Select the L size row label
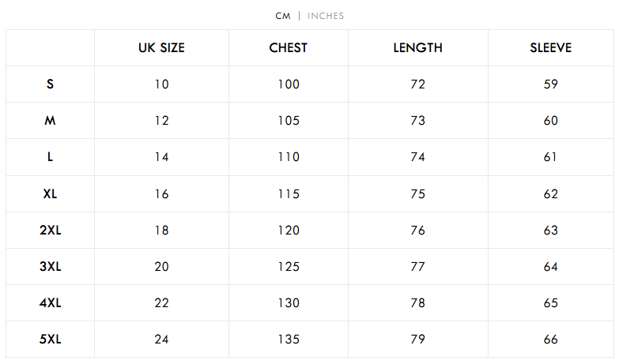The width and height of the screenshot is (619, 364). [x=51, y=157]
